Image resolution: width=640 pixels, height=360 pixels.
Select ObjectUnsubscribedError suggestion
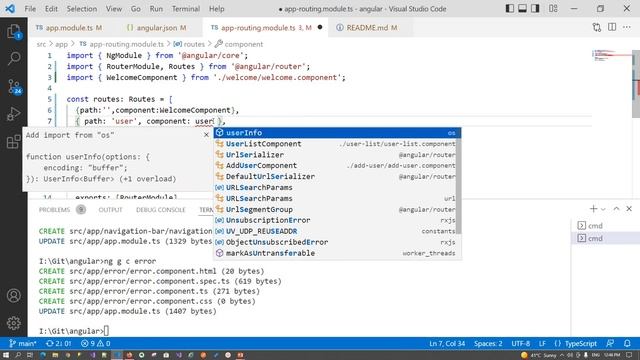tap(335, 242)
